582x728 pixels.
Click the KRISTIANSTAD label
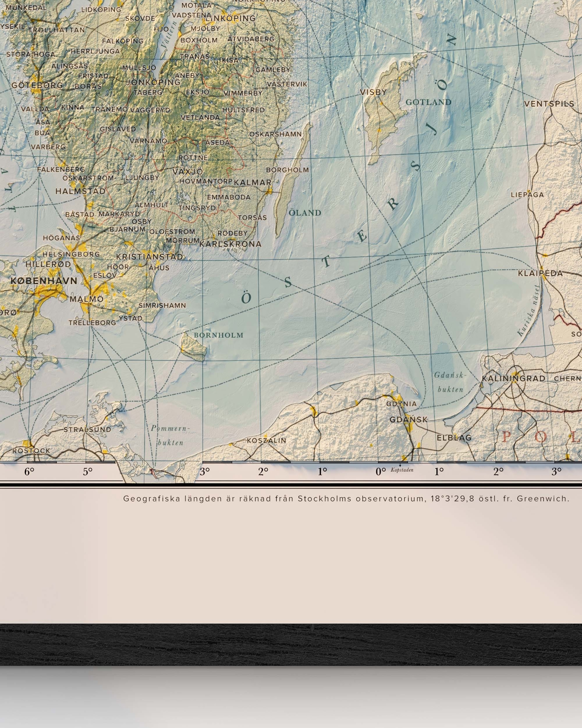(x=150, y=257)
